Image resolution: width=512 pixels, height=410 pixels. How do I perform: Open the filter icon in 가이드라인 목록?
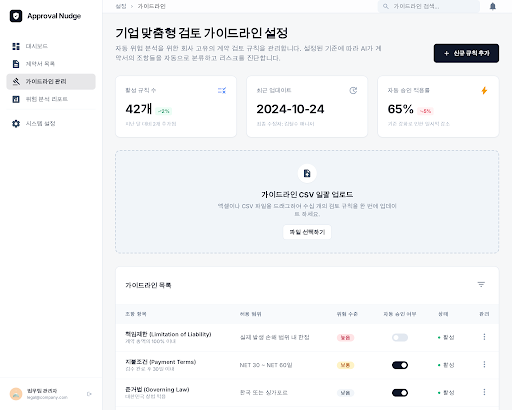(x=481, y=284)
